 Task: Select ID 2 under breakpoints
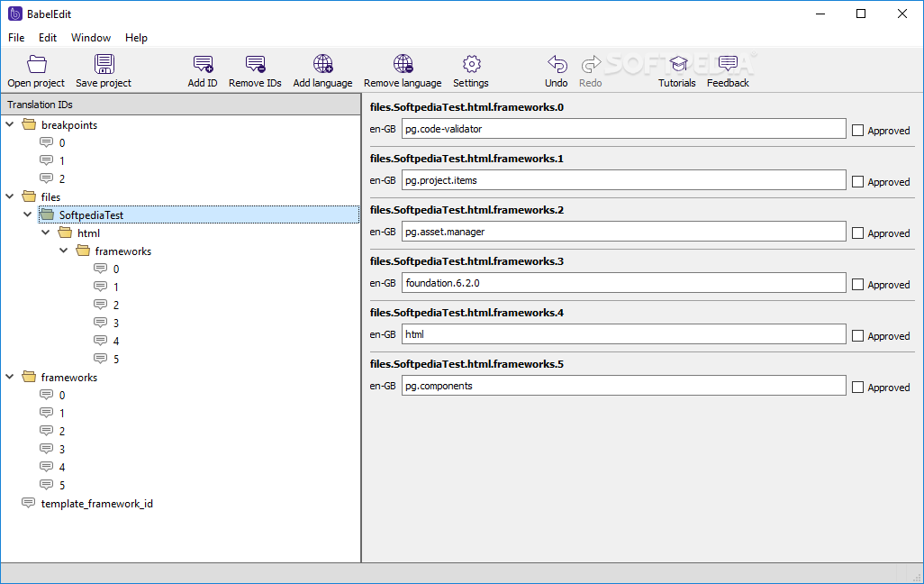[62, 178]
